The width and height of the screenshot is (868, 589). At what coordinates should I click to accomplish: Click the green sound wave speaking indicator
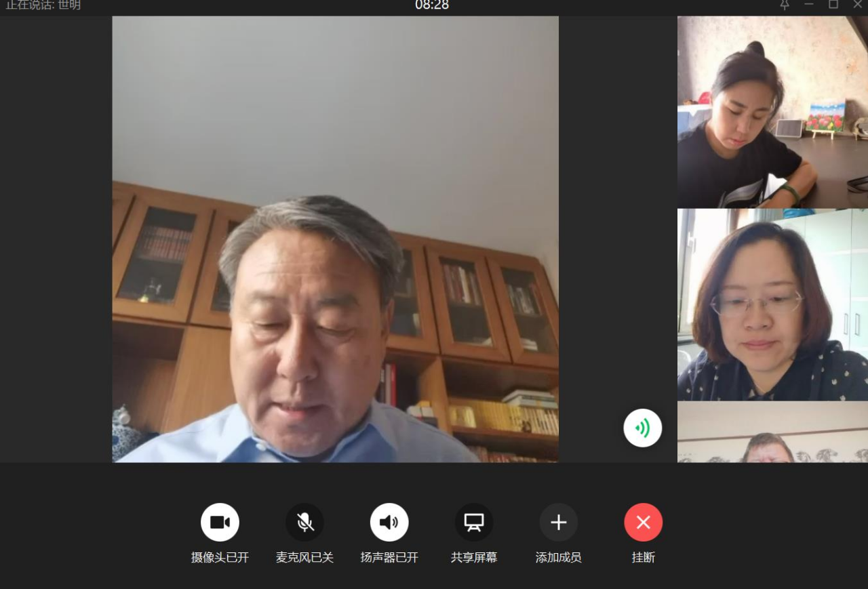point(642,428)
